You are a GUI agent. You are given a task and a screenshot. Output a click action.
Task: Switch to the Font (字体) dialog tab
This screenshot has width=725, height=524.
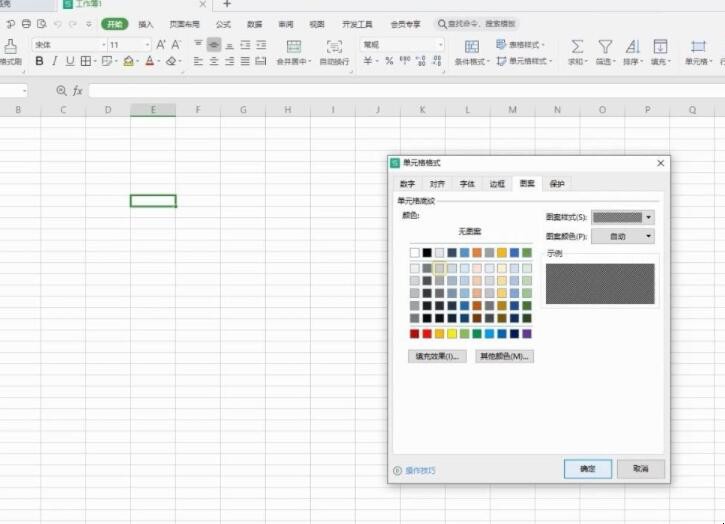pyautogui.click(x=467, y=184)
